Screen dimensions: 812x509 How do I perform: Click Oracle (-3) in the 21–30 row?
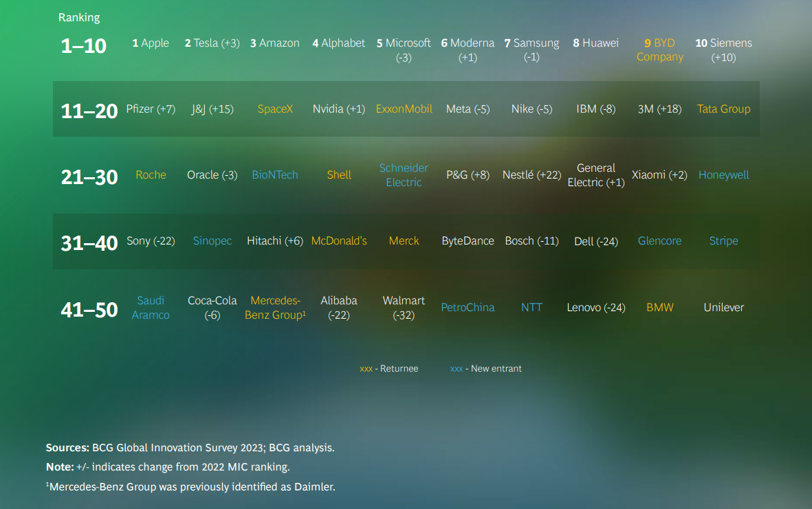[212, 175]
